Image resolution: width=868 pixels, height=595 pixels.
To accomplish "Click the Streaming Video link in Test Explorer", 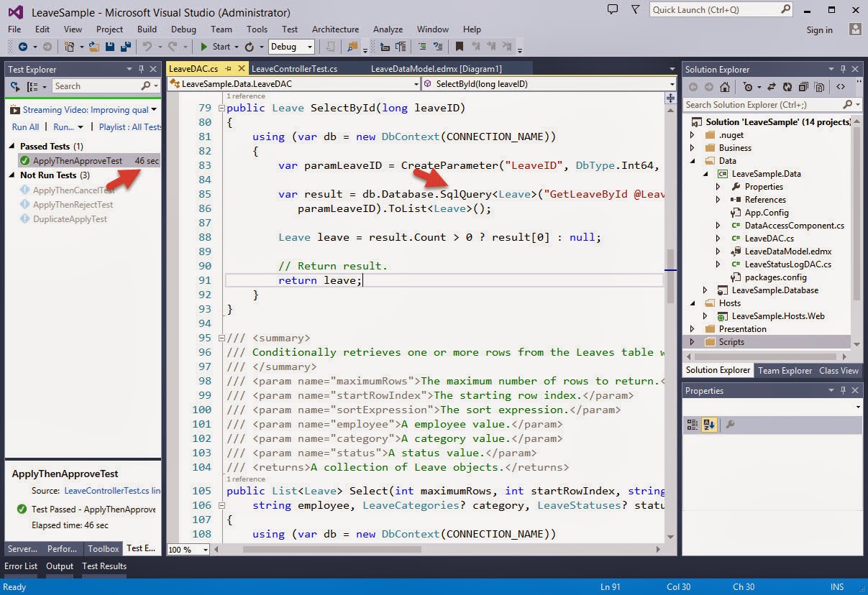I will (x=85, y=110).
